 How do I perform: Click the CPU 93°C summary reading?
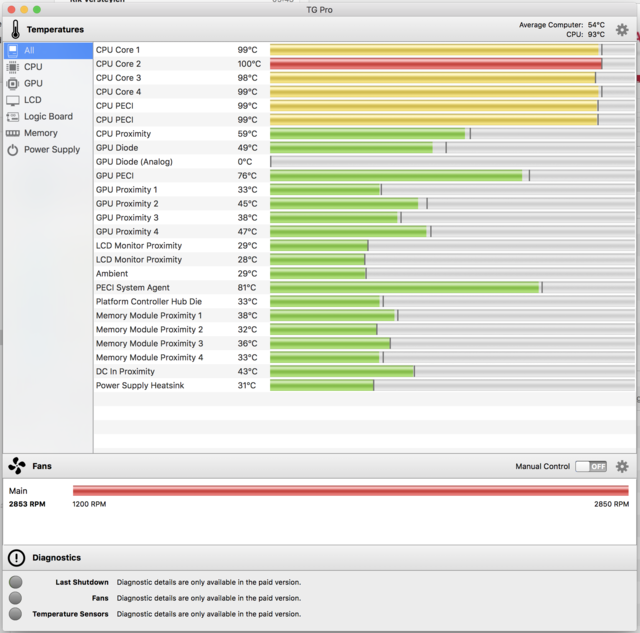(585, 35)
